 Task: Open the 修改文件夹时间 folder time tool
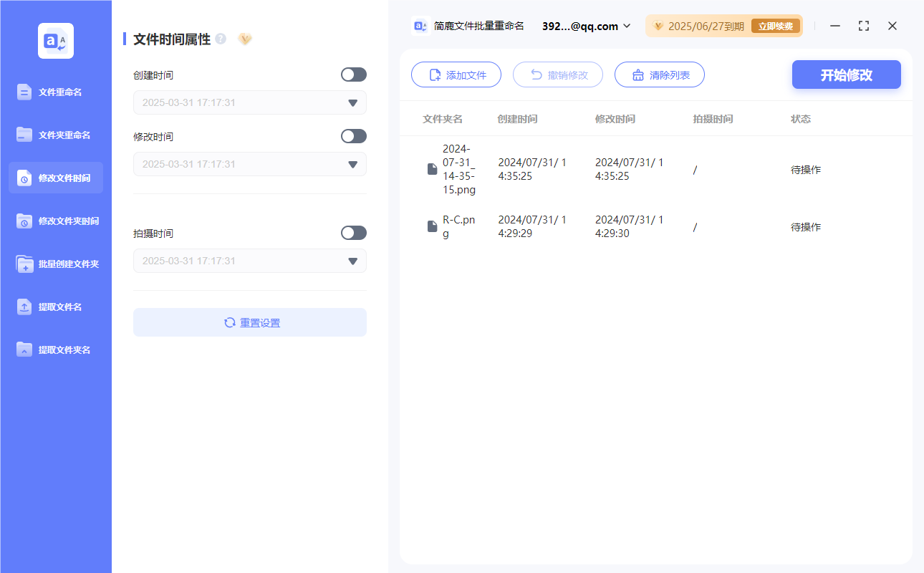point(55,221)
